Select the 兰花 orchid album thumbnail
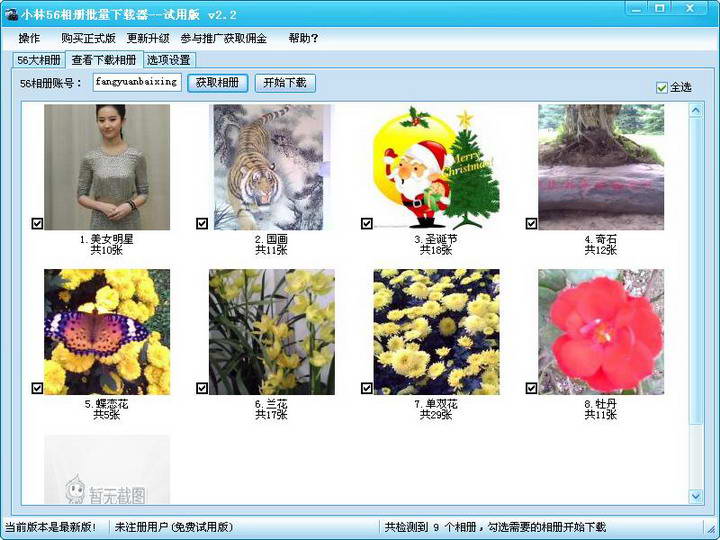The height and width of the screenshot is (540, 720). (272, 332)
